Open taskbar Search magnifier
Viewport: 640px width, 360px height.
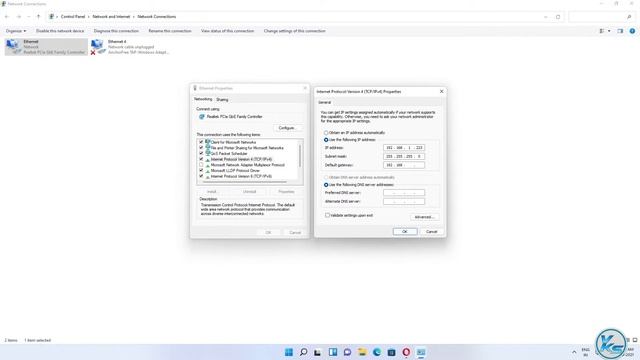[303, 352]
